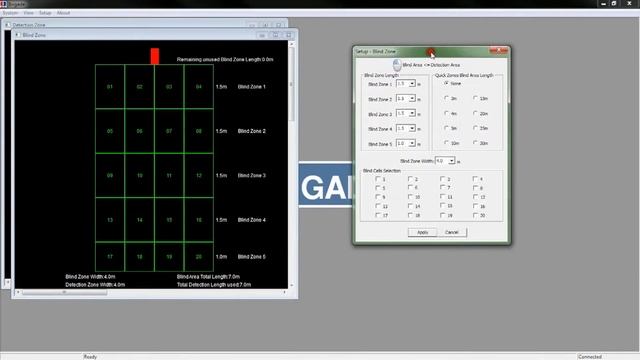Image resolution: width=640 pixels, height=360 pixels.
Task: Select the None quick zones radio button
Action: coord(446,83)
